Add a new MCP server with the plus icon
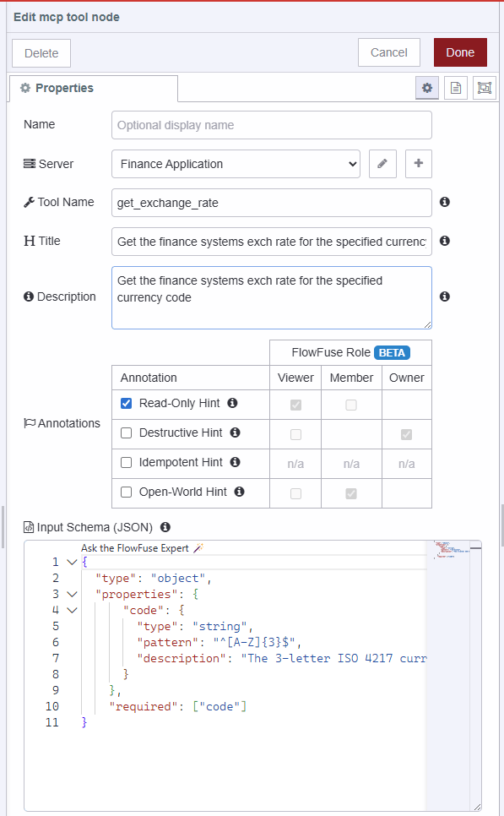The image size is (504, 816). coord(418,164)
